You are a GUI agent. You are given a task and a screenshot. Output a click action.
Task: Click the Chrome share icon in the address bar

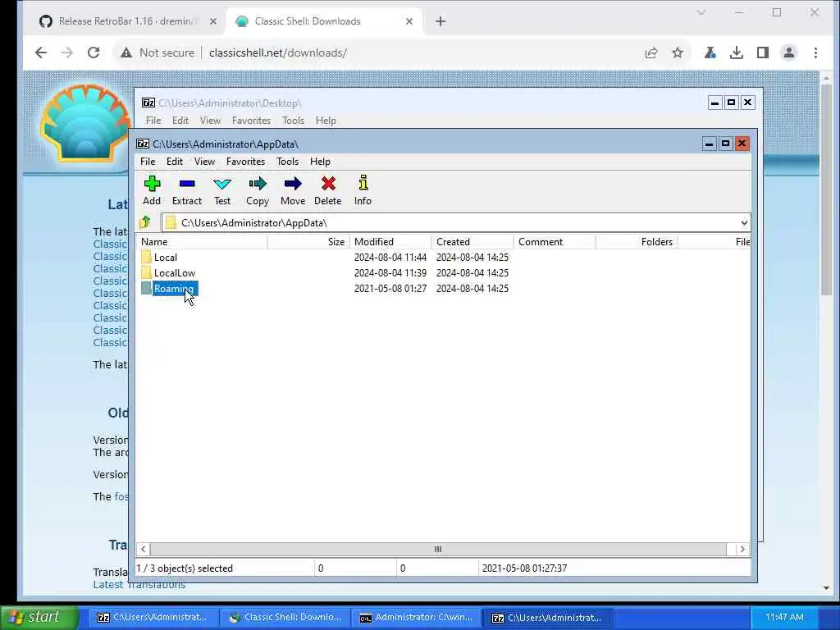[x=651, y=52]
